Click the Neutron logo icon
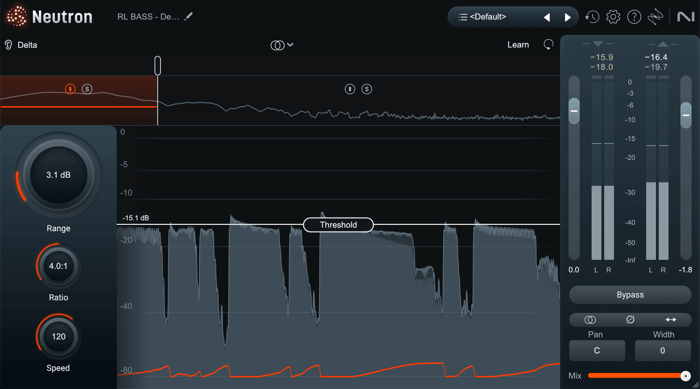This screenshot has height=389, width=700. pos(17,16)
